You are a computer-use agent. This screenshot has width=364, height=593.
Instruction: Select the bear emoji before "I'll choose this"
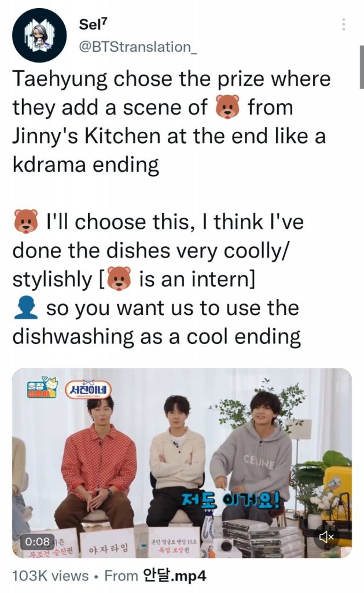pos(26,222)
